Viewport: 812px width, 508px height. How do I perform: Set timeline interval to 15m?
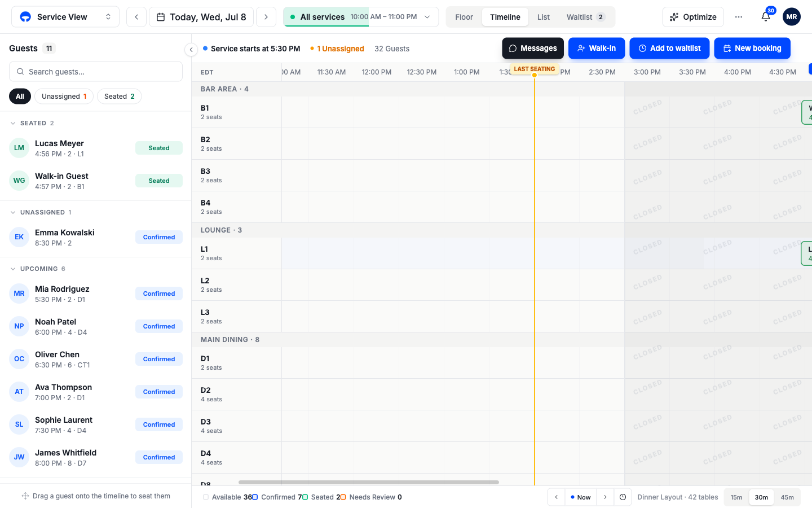point(736,497)
